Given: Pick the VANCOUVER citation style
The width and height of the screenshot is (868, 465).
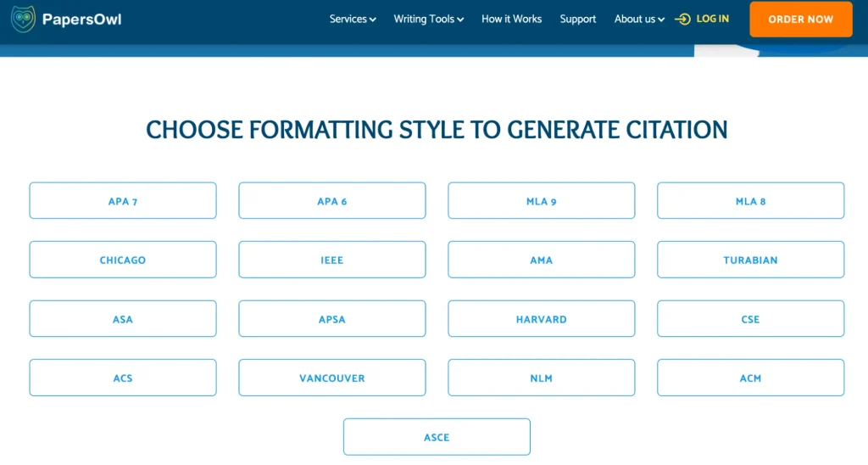Looking at the screenshot, I should (x=332, y=378).
